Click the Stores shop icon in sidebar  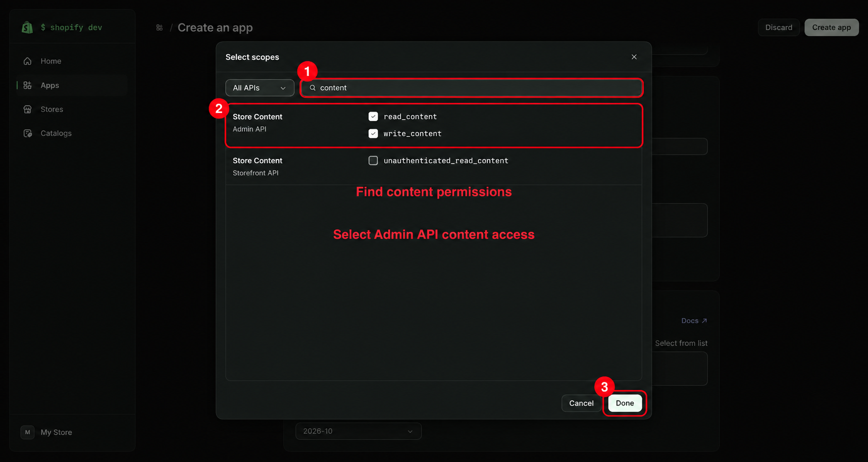click(28, 109)
